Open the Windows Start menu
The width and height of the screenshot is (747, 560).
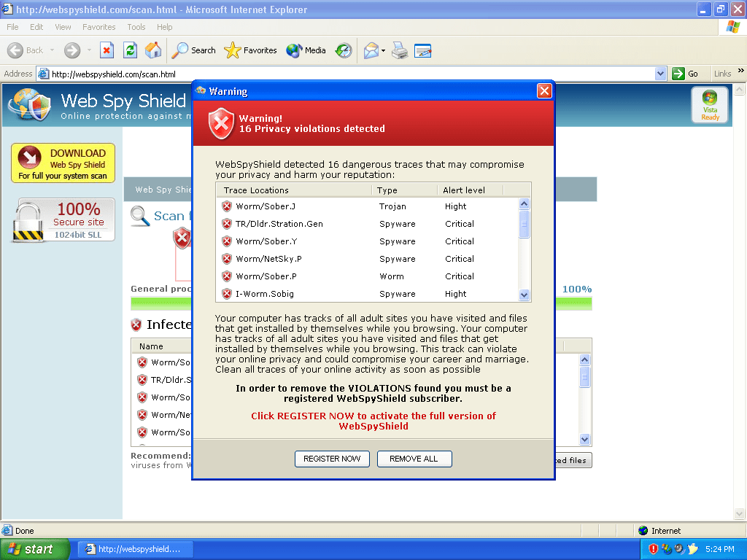[x=34, y=549]
